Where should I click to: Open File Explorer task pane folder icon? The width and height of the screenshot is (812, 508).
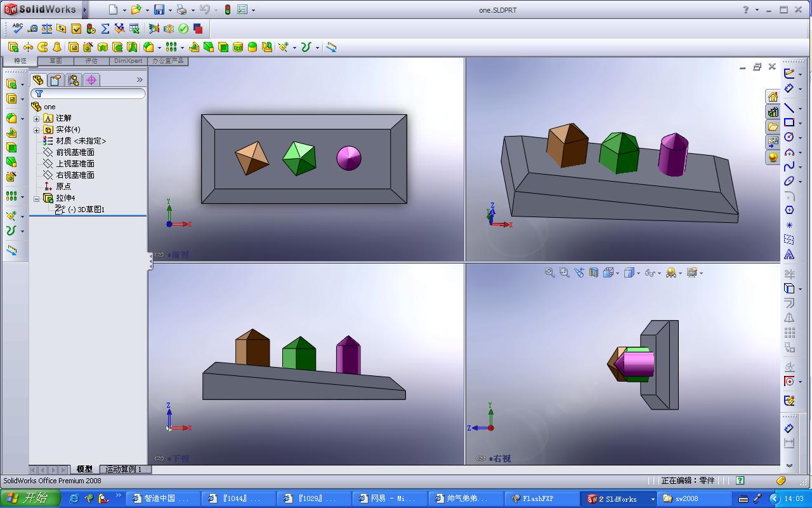click(x=773, y=127)
